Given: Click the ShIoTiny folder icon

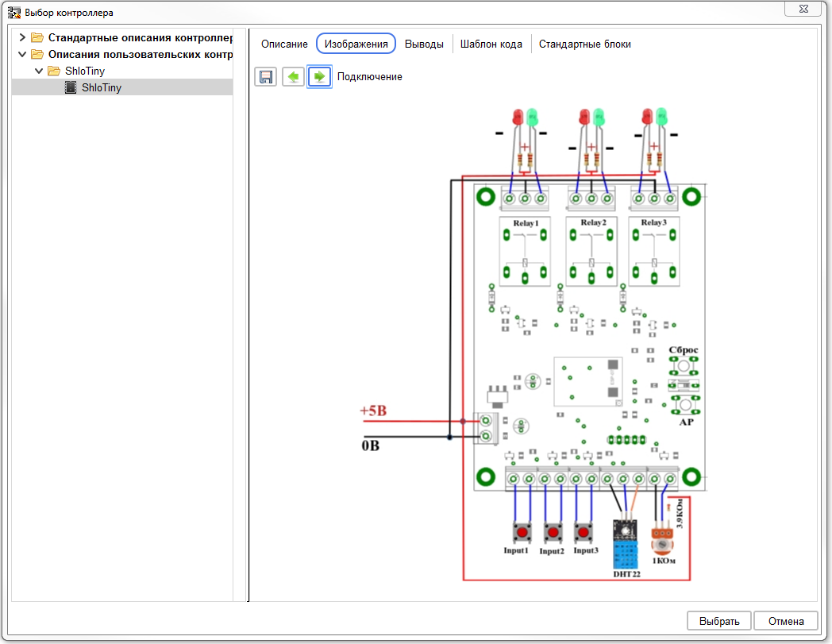Looking at the screenshot, I should point(54,71).
